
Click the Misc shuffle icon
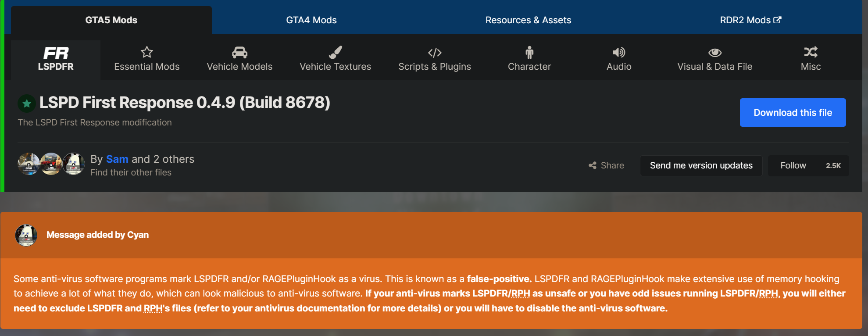tap(811, 52)
